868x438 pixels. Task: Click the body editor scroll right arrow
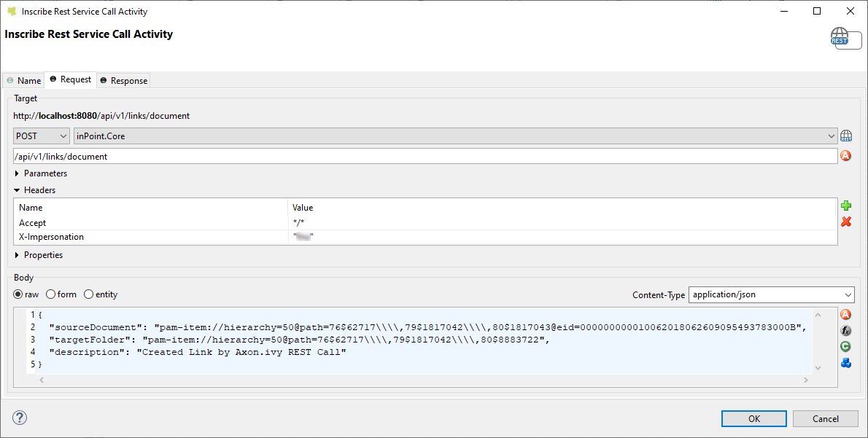pyautogui.click(x=805, y=380)
